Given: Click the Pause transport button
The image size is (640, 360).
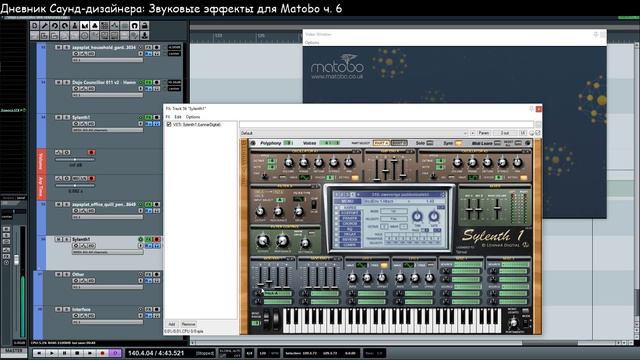Looking at the screenshot, I should pyautogui.click(x=64, y=353).
